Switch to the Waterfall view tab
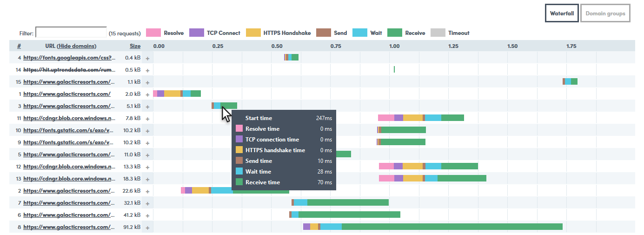 tap(562, 13)
